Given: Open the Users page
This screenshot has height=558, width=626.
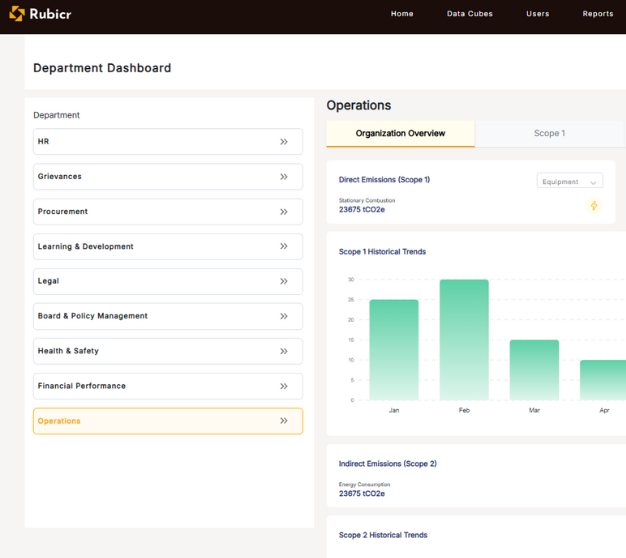Looking at the screenshot, I should click(537, 14).
